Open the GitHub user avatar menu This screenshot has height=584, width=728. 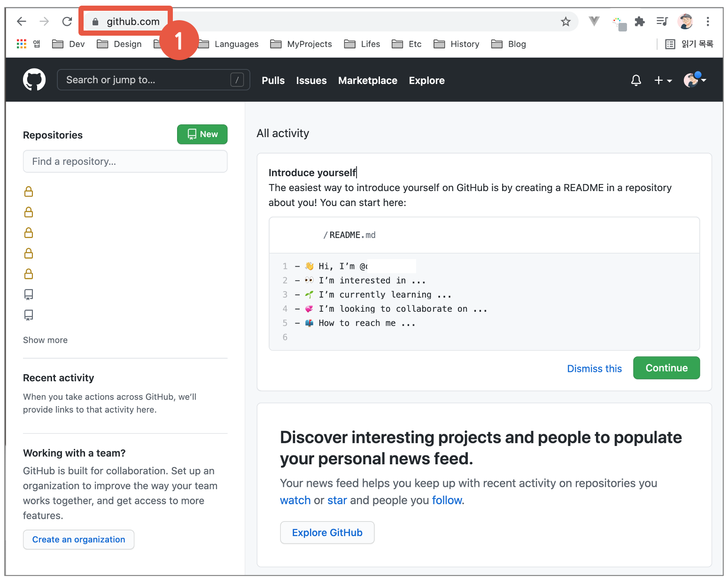click(x=695, y=80)
